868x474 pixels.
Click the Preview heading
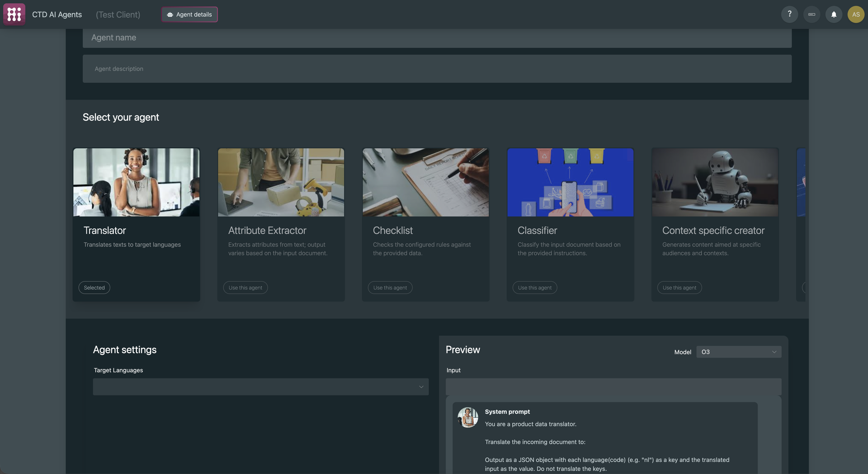tap(463, 350)
